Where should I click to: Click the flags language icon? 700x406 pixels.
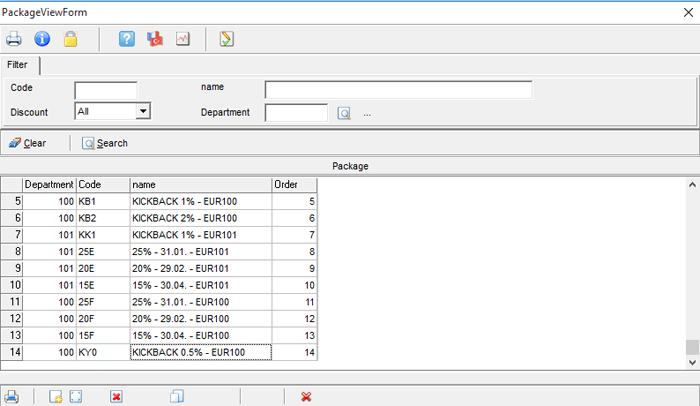pyautogui.click(x=155, y=39)
